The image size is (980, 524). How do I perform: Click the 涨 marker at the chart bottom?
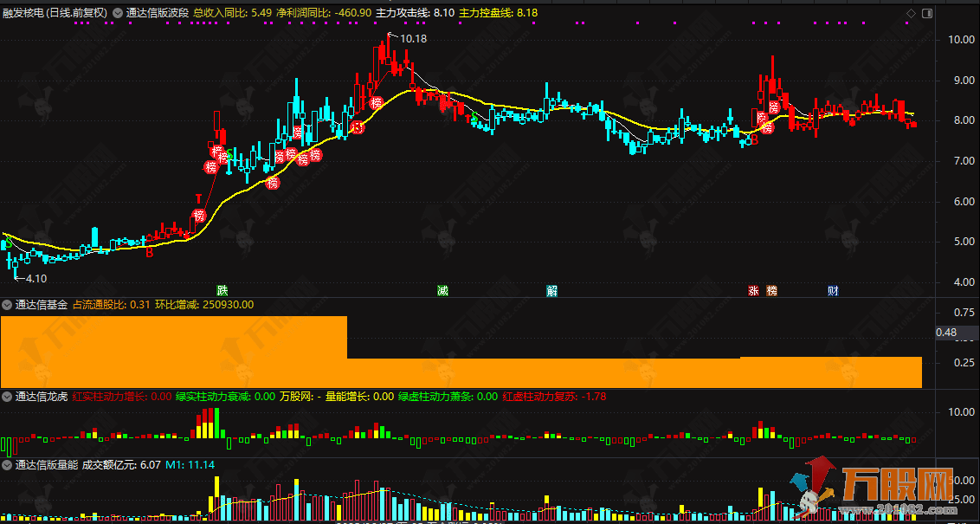752,291
